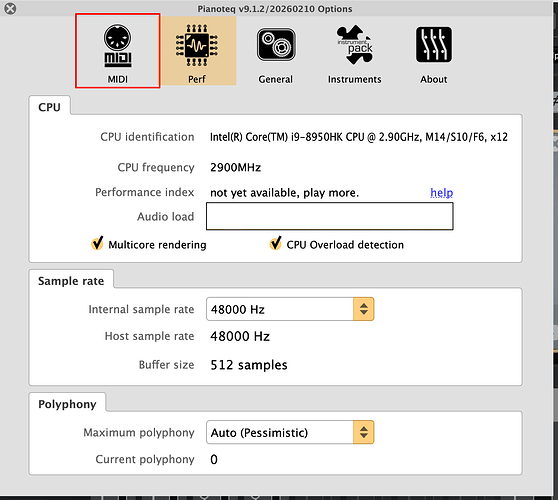Click the Maximum polyphony label
The width and height of the screenshot is (558, 500).
(139, 433)
